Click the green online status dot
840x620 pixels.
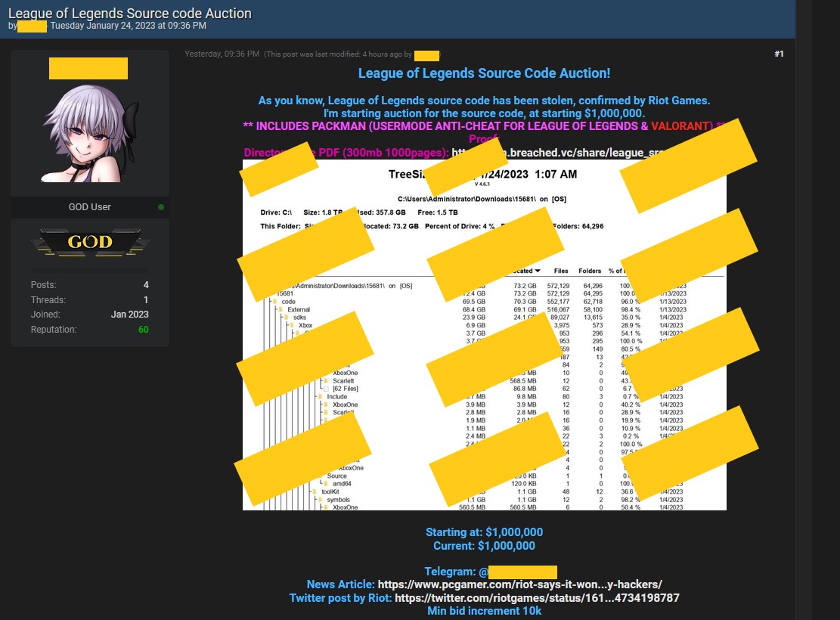[161, 207]
